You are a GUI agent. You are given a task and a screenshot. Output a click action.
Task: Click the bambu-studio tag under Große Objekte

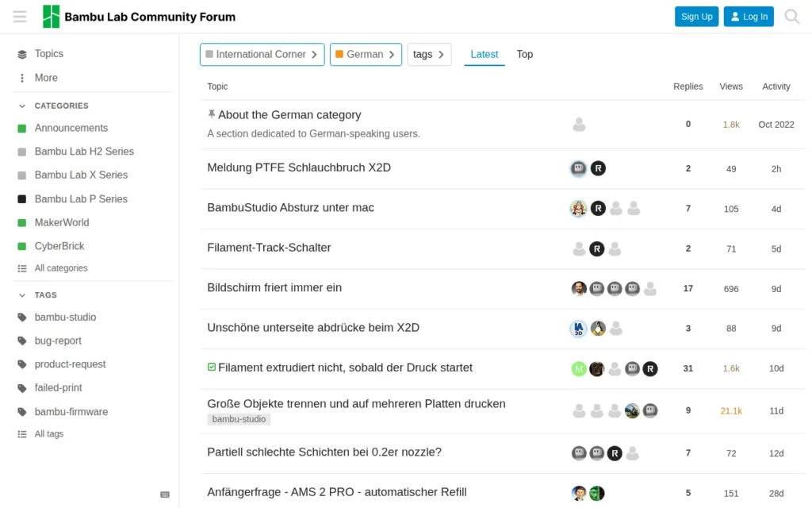[239, 419]
